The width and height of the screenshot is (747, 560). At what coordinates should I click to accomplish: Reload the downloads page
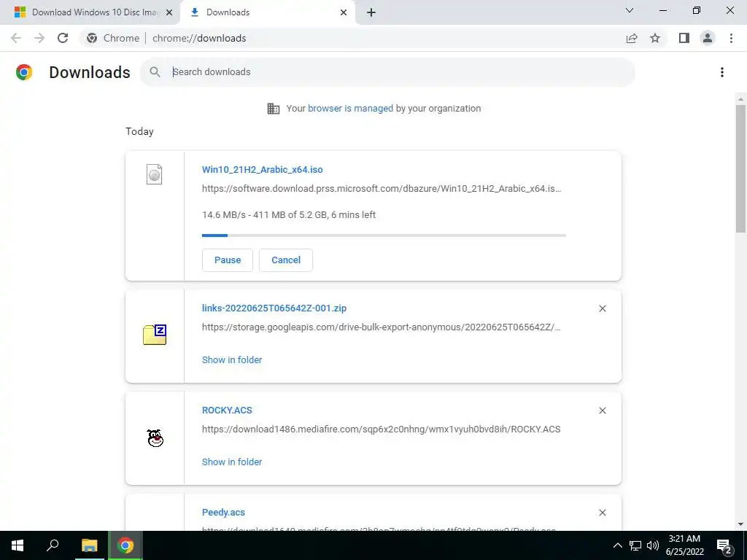63,38
